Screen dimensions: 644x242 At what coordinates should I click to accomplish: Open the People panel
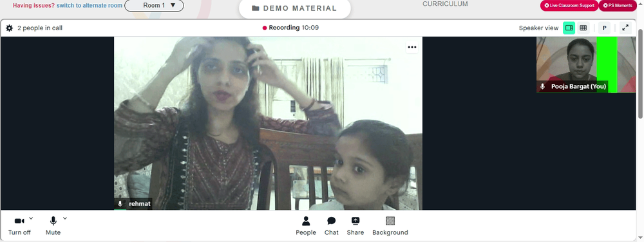(306, 226)
